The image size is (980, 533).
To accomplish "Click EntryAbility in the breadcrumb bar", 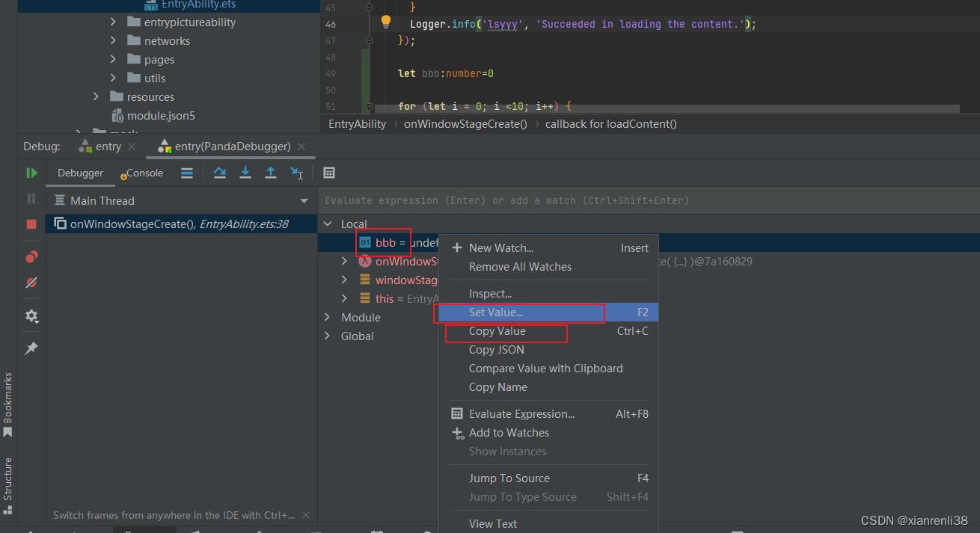I will (358, 124).
